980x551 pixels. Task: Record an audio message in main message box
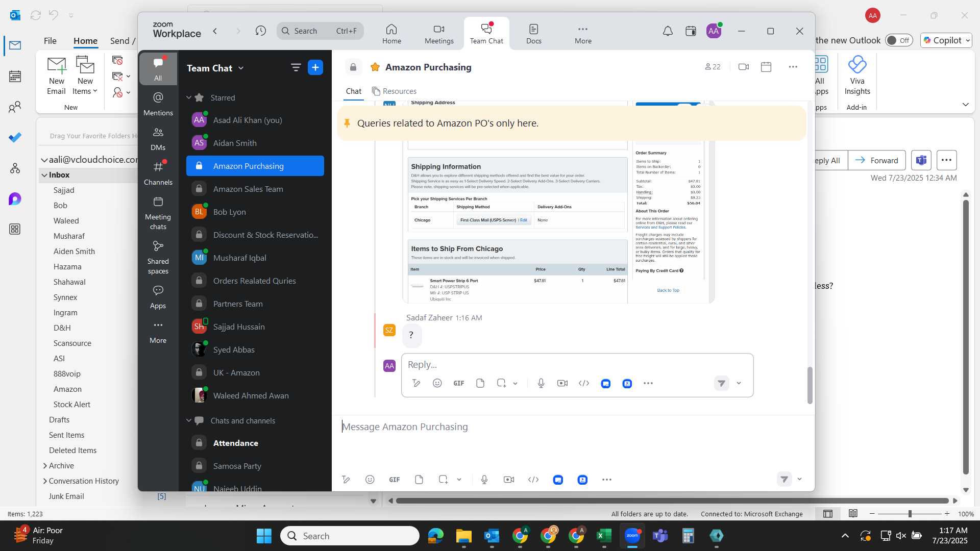(484, 480)
